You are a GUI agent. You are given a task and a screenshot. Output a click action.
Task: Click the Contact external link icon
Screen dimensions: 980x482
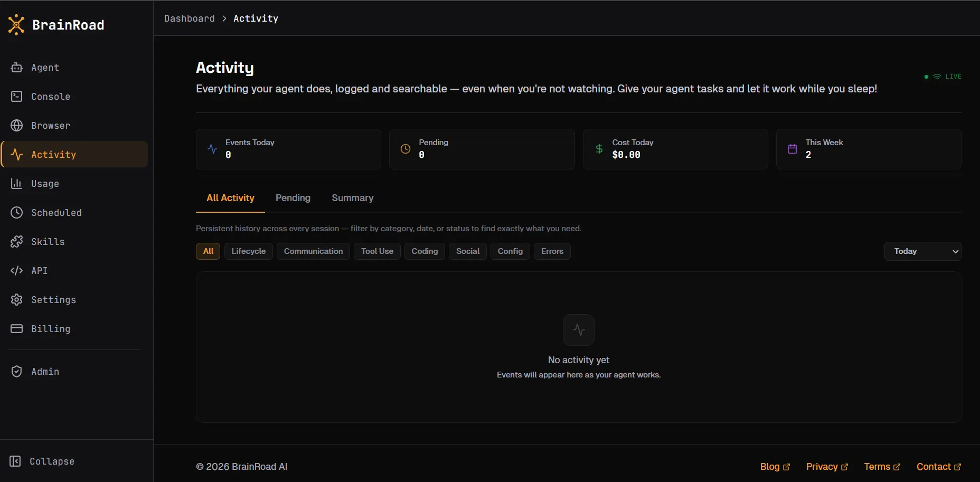[958, 467]
